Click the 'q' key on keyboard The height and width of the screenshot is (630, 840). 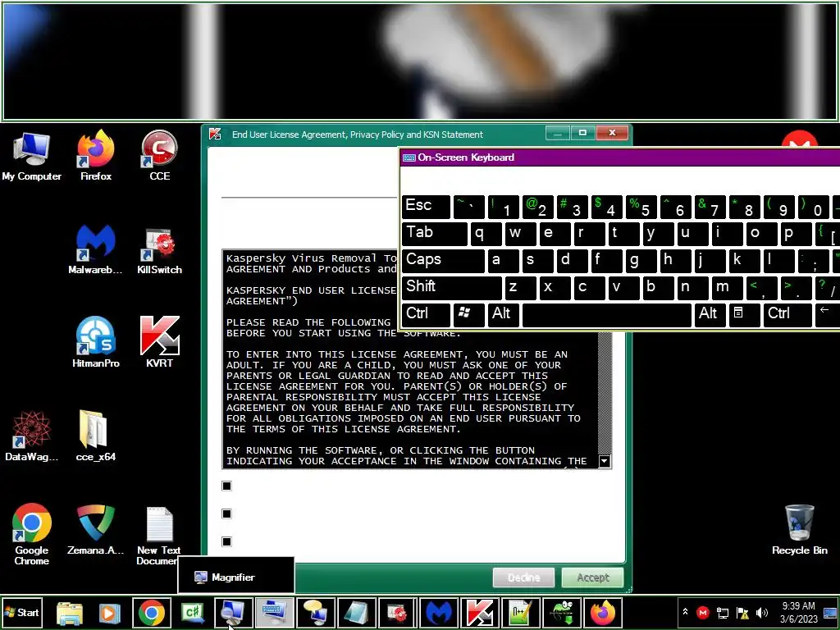click(486, 233)
